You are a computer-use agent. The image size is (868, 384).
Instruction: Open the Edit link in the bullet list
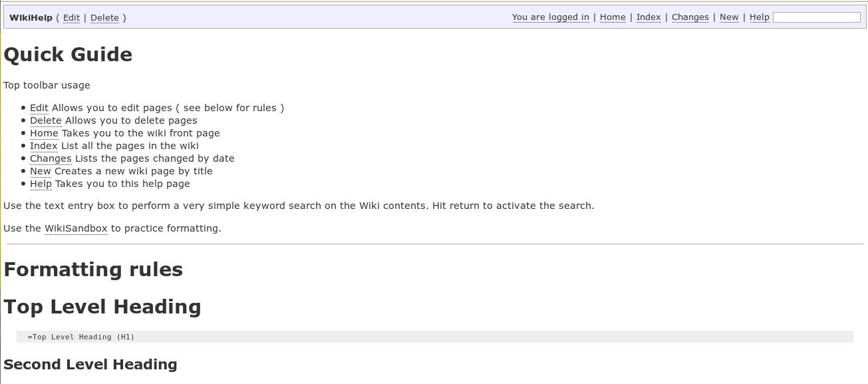[39, 107]
